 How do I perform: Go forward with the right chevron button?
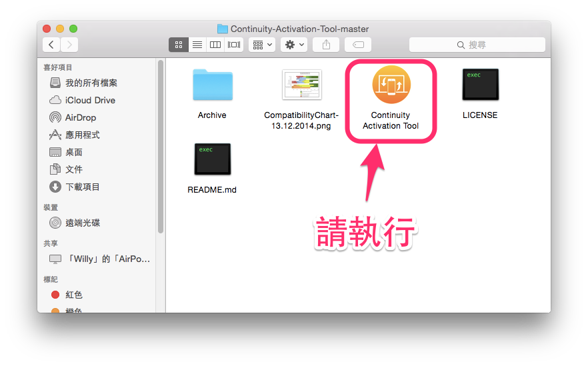point(69,45)
